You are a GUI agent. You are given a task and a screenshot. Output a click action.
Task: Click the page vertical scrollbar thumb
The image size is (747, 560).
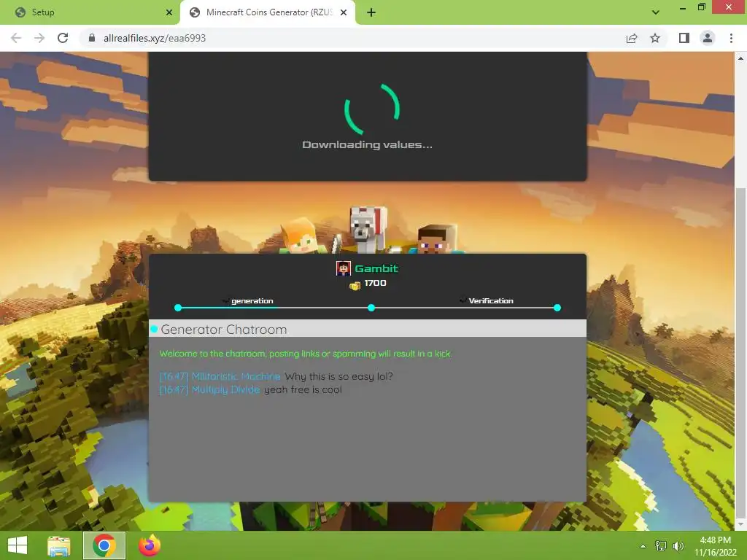click(740, 352)
